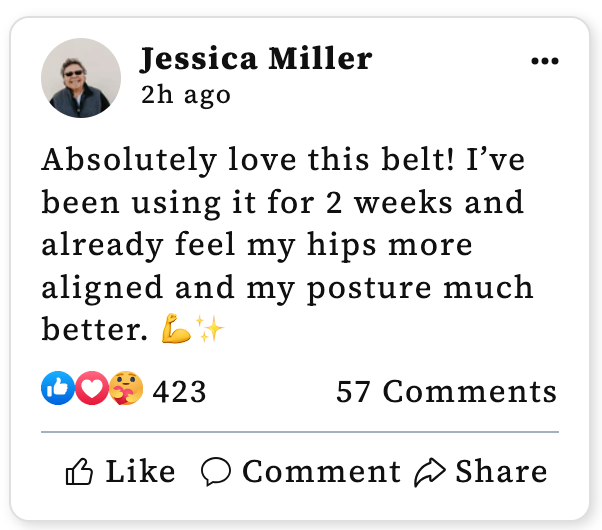This screenshot has width=602, height=530.
Task: Click the speech bubble comment icon
Action: pos(216,472)
